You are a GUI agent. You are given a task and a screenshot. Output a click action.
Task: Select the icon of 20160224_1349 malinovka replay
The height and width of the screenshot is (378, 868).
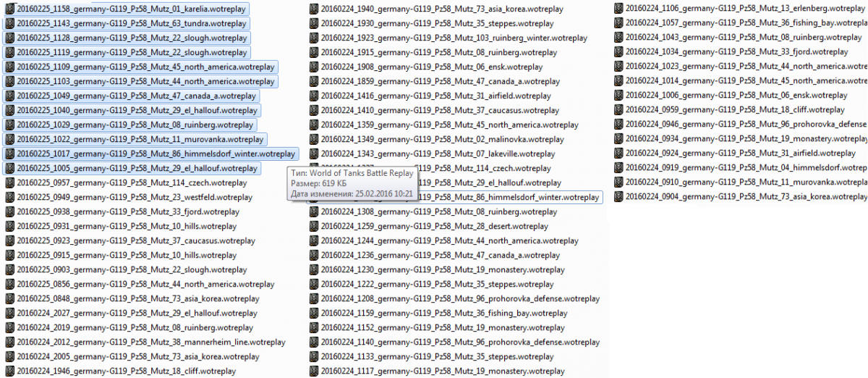[x=314, y=140]
